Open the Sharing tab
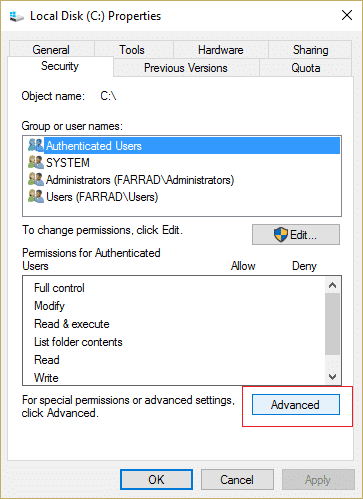The image size is (363, 499). [310, 50]
